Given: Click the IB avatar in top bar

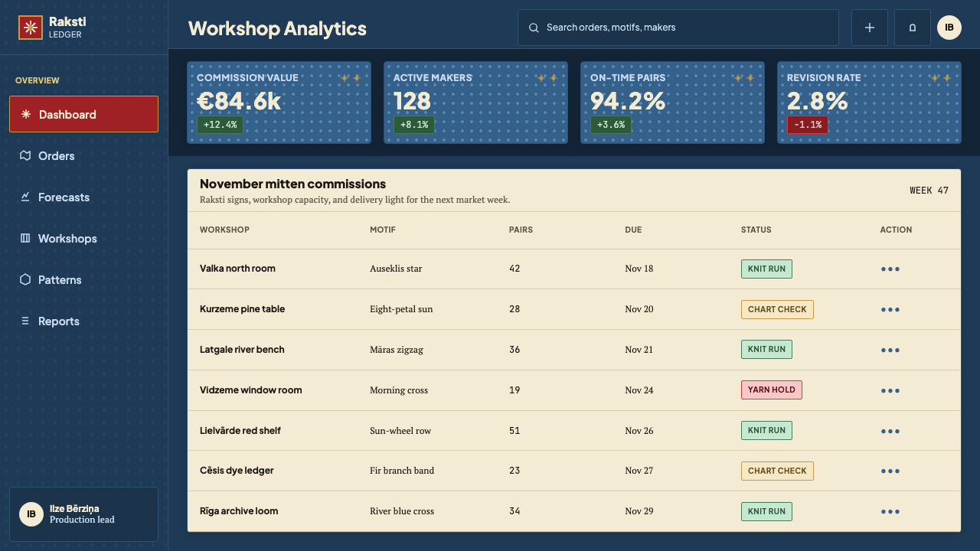Looking at the screenshot, I should [x=949, y=28].
